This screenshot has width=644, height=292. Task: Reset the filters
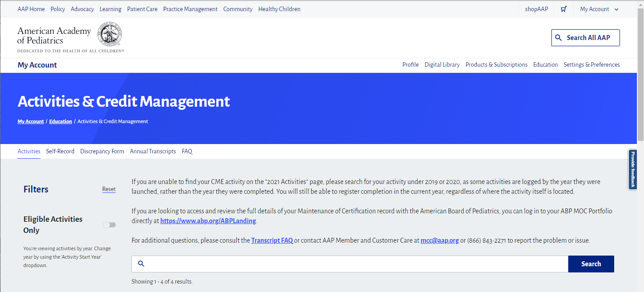109,189
